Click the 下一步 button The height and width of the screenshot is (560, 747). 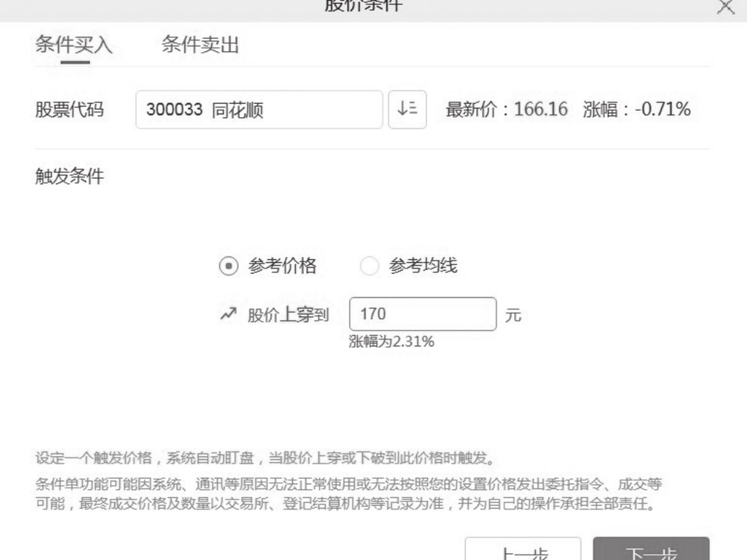651,549
